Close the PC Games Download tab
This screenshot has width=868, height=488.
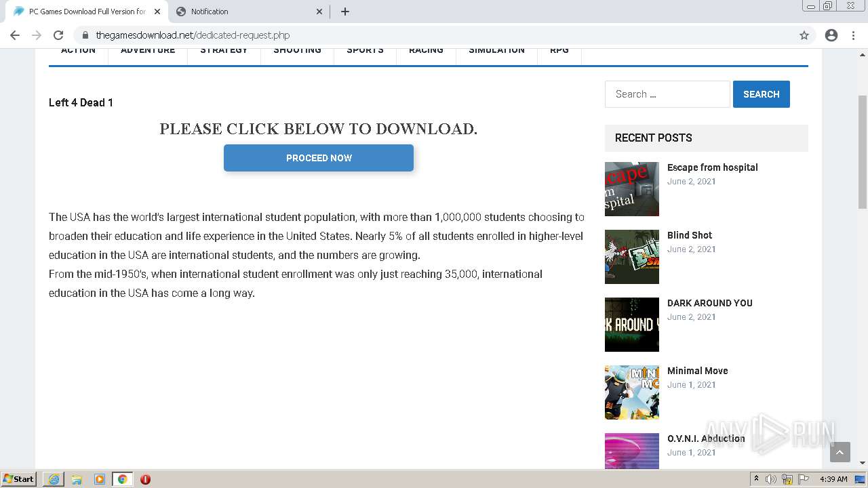157,12
